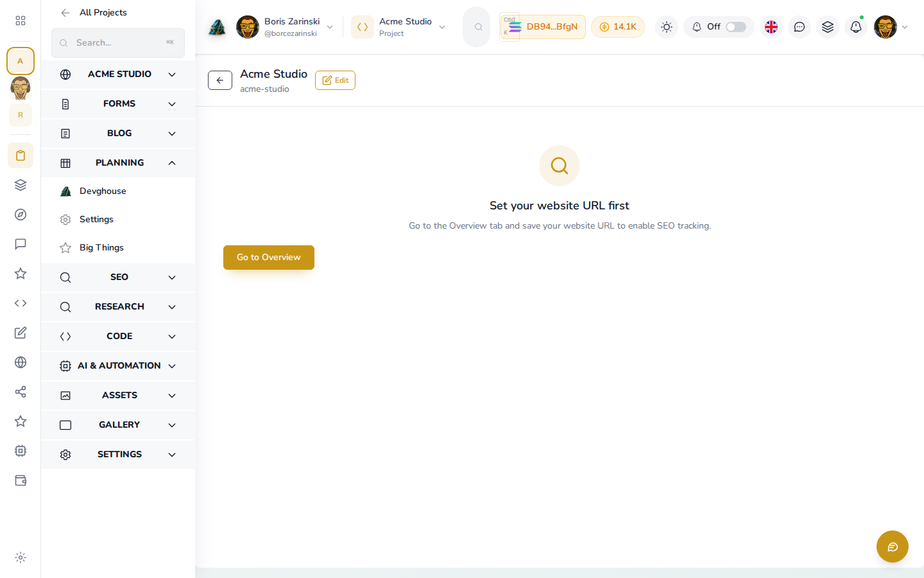Open Acme Studio project dropdown
Viewport: 924px width, 578px height.
pos(398,27)
